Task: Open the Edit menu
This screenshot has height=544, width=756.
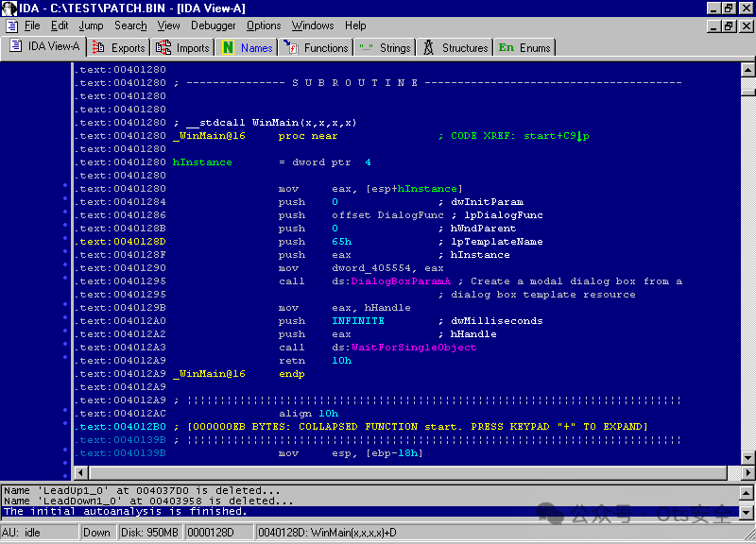Action: 60,25
